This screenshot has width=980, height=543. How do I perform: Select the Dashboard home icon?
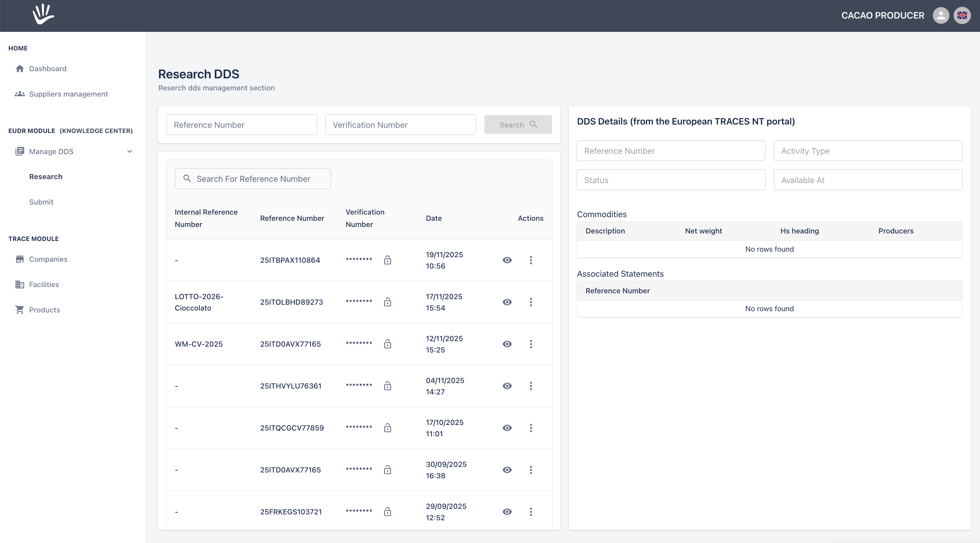click(20, 69)
